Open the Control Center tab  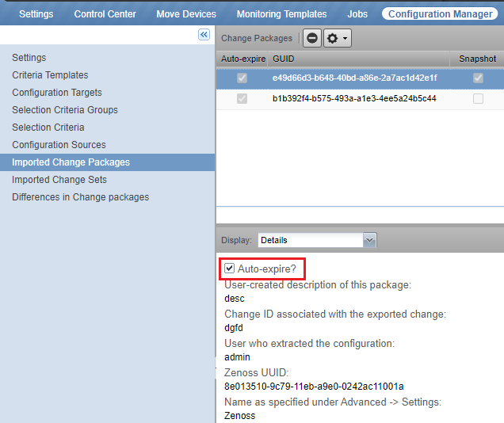click(105, 14)
